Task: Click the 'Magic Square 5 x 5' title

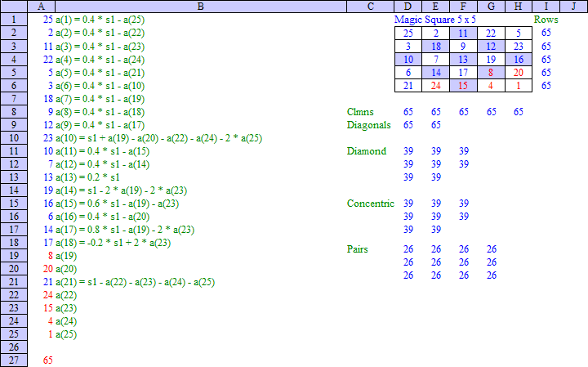Action: (435, 20)
